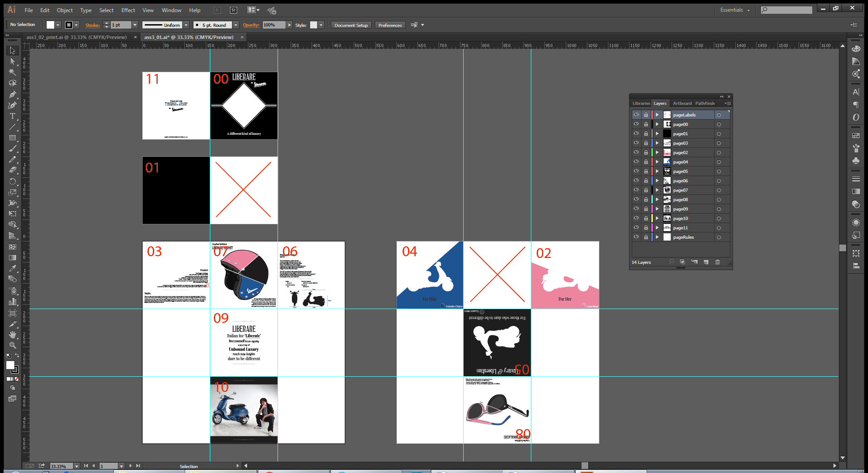868x473 pixels.
Task: Open the zoom level dropdown at bottom
Action: [x=77, y=466]
